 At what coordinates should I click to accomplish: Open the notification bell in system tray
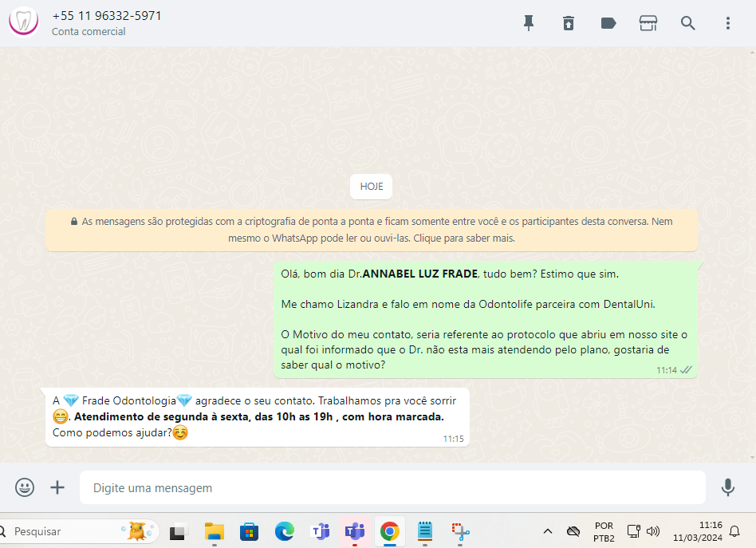[x=734, y=531]
